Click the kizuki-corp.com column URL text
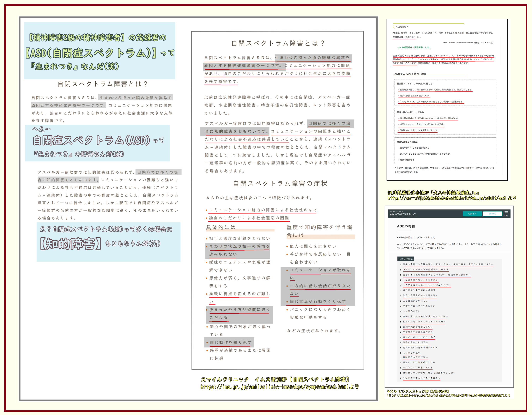This screenshot has width=532, height=415. (446, 395)
